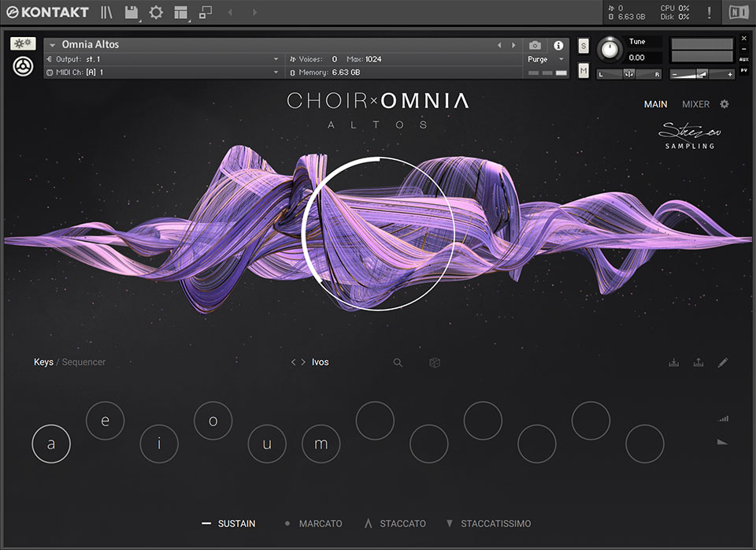Click the Kontakt logo in header
Screen dimensions: 756x550
click(x=48, y=12)
